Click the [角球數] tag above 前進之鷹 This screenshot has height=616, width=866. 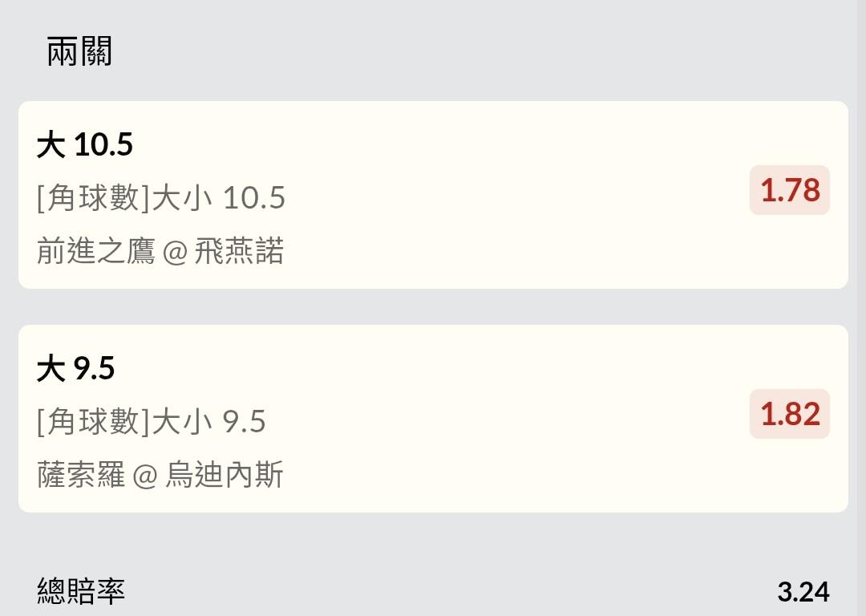pos(93,198)
